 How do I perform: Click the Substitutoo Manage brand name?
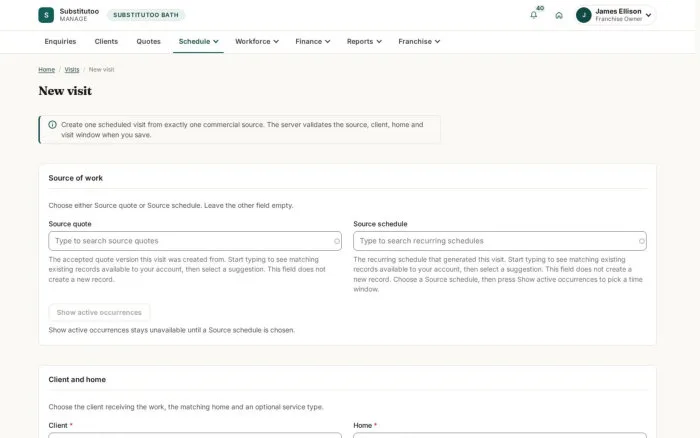tap(79, 15)
